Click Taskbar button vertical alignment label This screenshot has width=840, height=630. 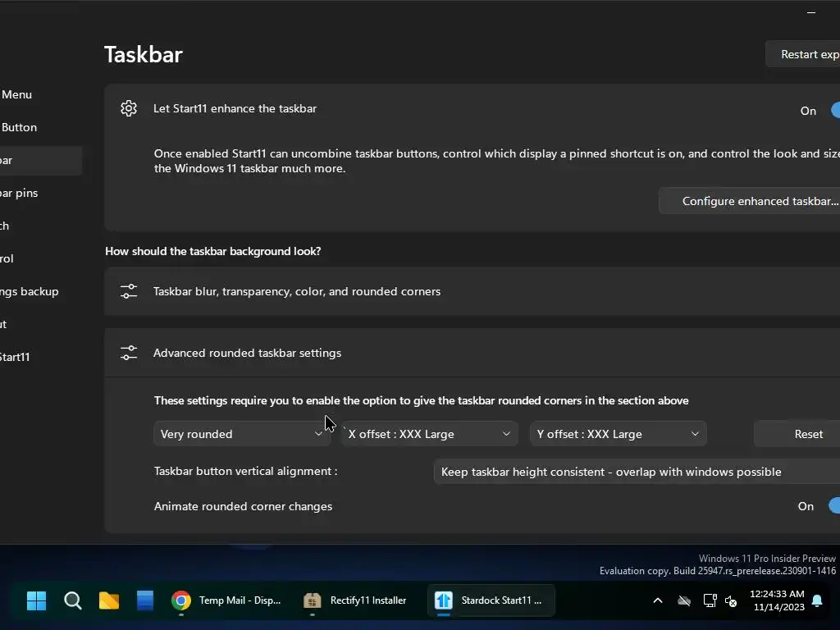(x=245, y=472)
